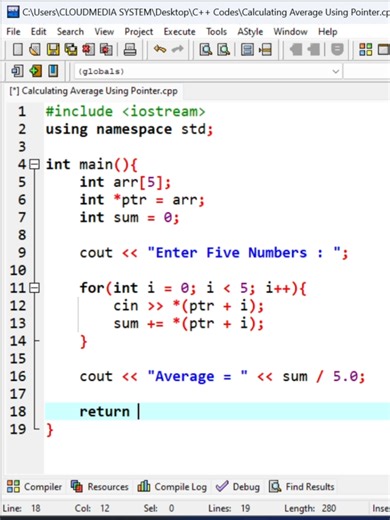390x520 pixels.
Task: Open the Help menu
Action: coord(328,32)
